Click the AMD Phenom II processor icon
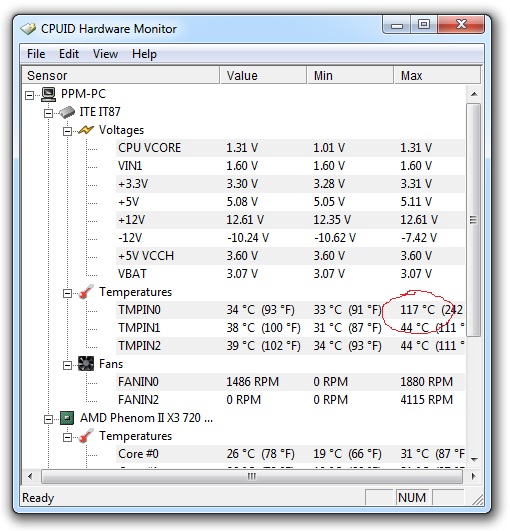This screenshot has height=531, width=510. [x=67, y=418]
